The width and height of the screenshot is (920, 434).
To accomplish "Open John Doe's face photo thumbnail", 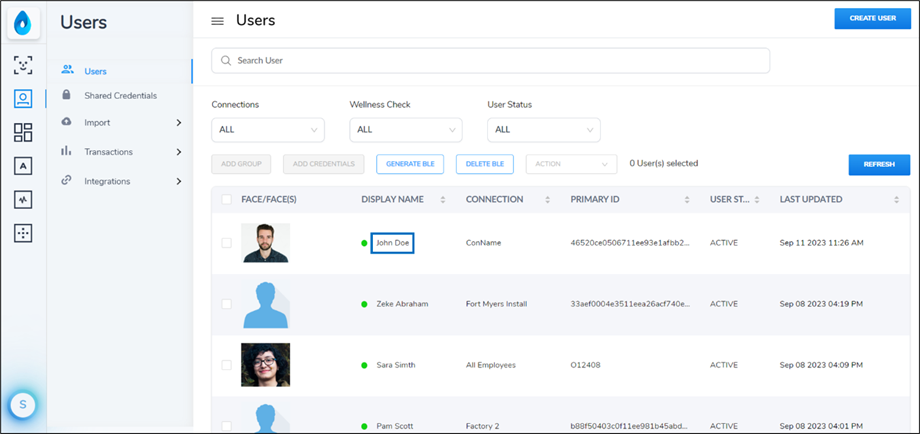I will [265, 243].
